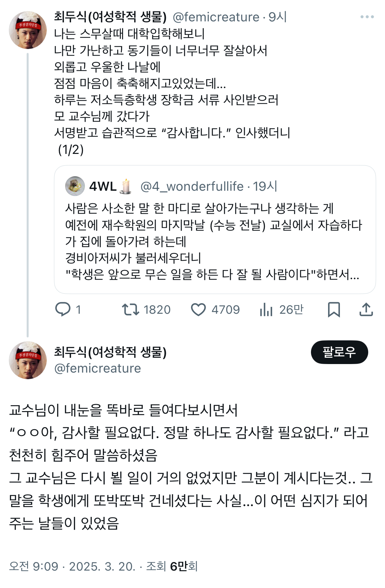
Task: Like the tweet with heart icon
Action: click(198, 309)
